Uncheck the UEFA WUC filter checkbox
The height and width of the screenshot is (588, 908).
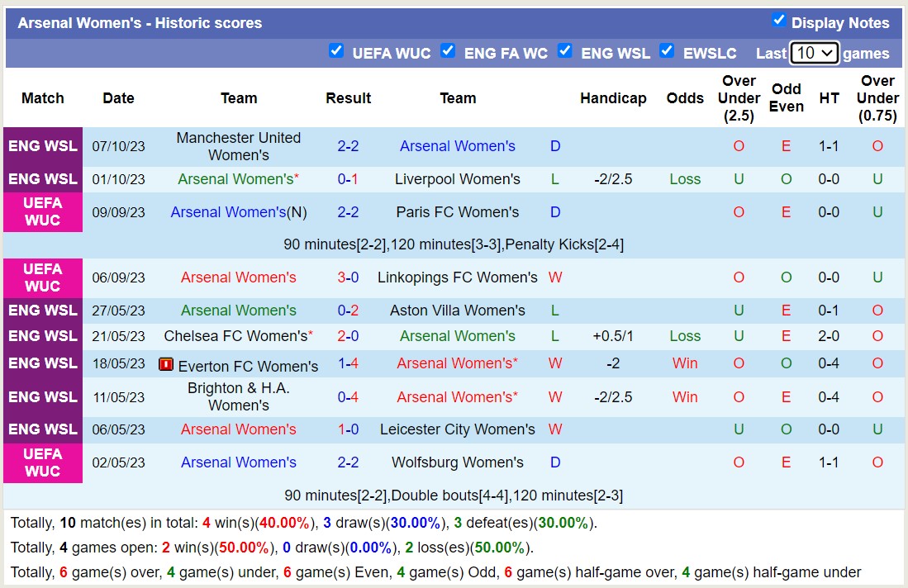tap(336, 50)
